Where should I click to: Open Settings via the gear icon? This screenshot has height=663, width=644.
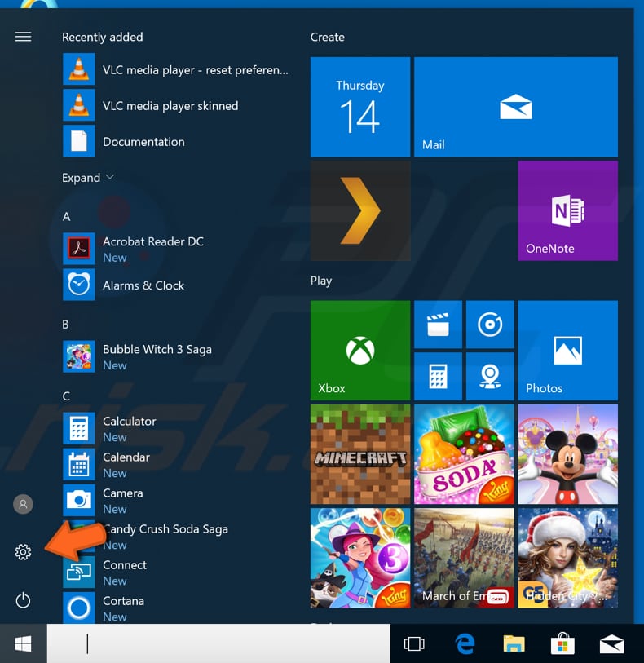pyautogui.click(x=23, y=552)
